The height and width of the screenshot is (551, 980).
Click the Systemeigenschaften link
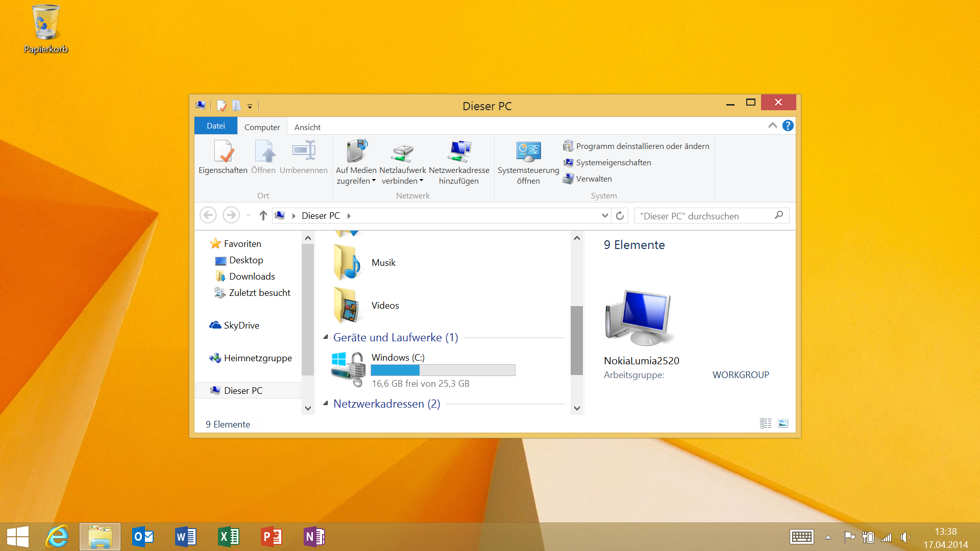(613, 163)
